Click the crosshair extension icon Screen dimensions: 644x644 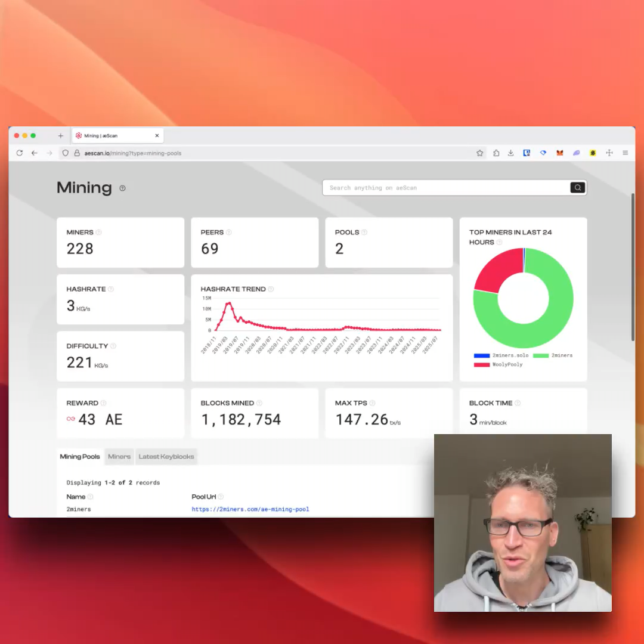pos(609,153)
